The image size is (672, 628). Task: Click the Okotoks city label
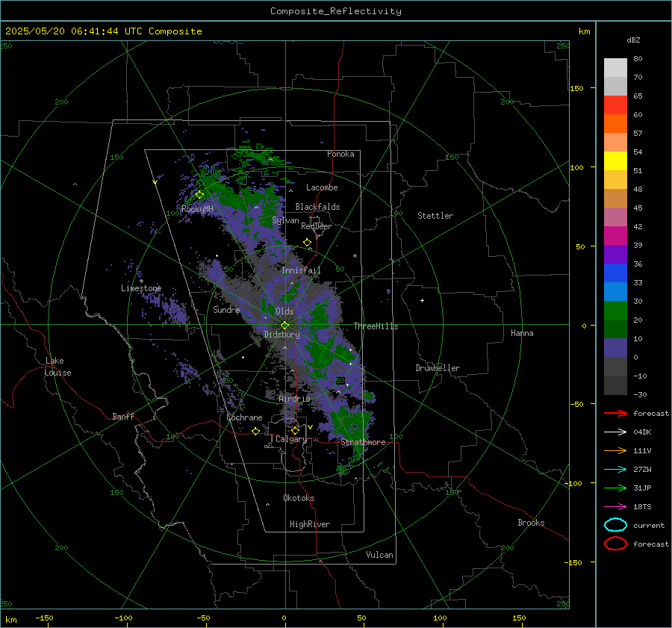click(299, 498)
